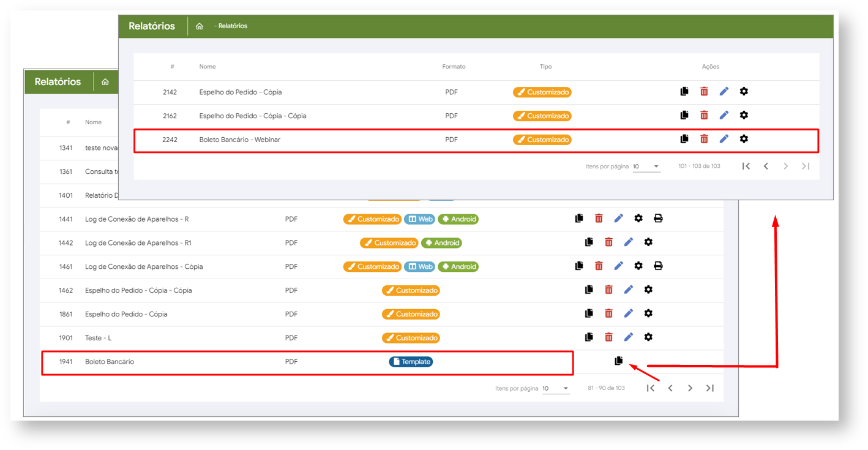Open settings gear for report 1442

point(648,242)
